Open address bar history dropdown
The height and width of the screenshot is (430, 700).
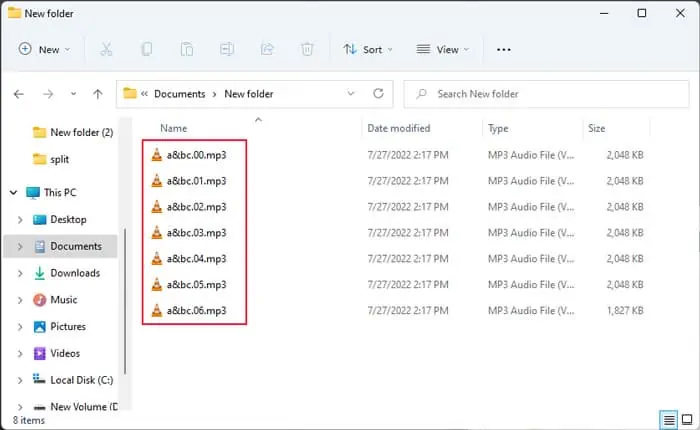click(351, 93)
